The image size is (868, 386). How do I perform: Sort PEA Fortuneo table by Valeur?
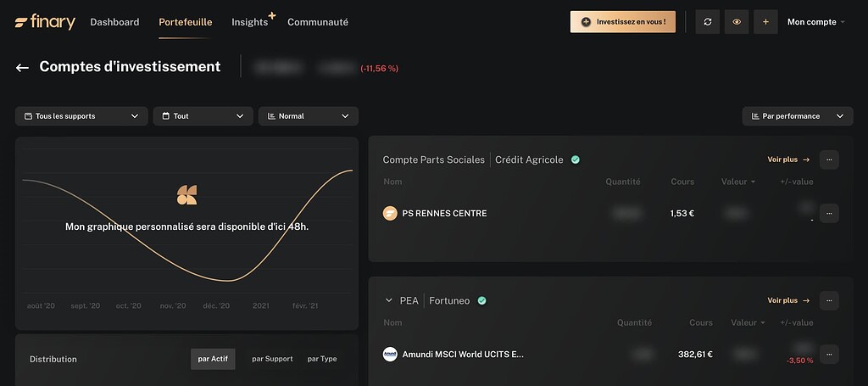click(748, 322)
